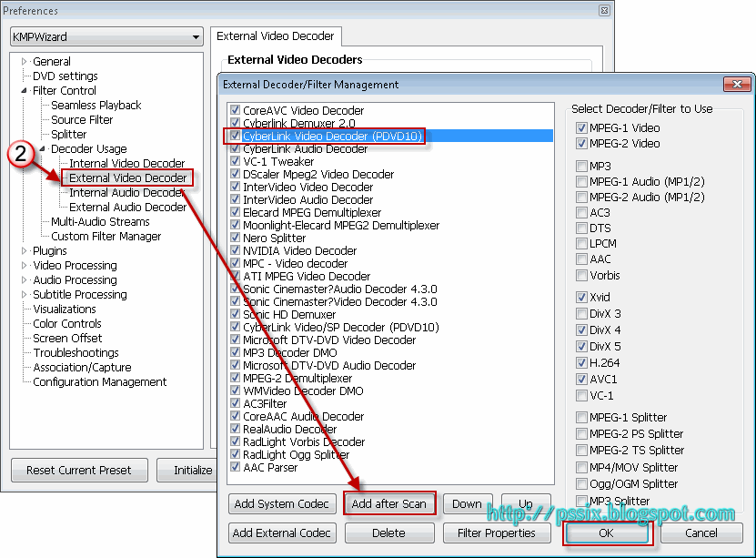The image size is (756, 558).
Task: Collapse the Decoder Usage tree node
Action: click(x=42, y=148)
